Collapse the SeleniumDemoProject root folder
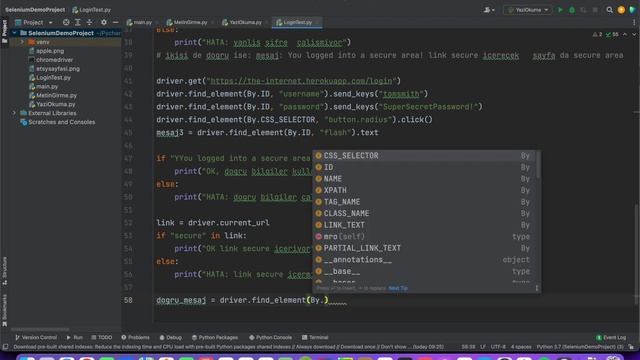 [x=14, y=33]
